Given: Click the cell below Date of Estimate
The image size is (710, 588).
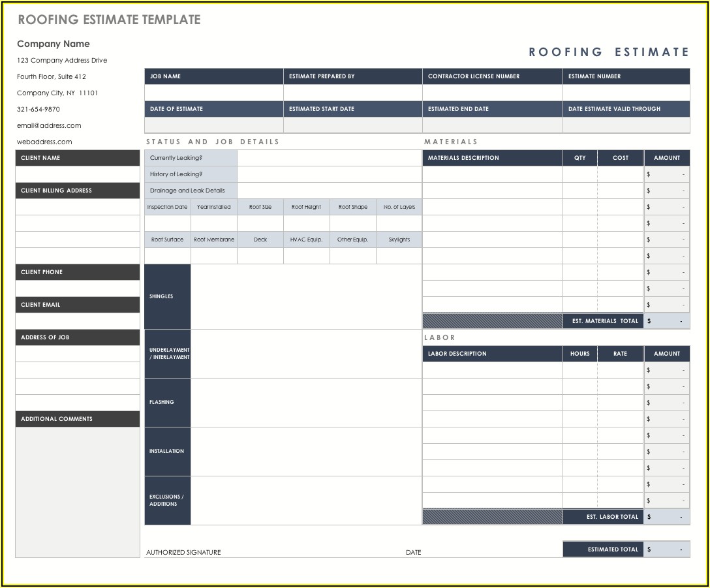Looking at the screenshot, I should point(213,125).
